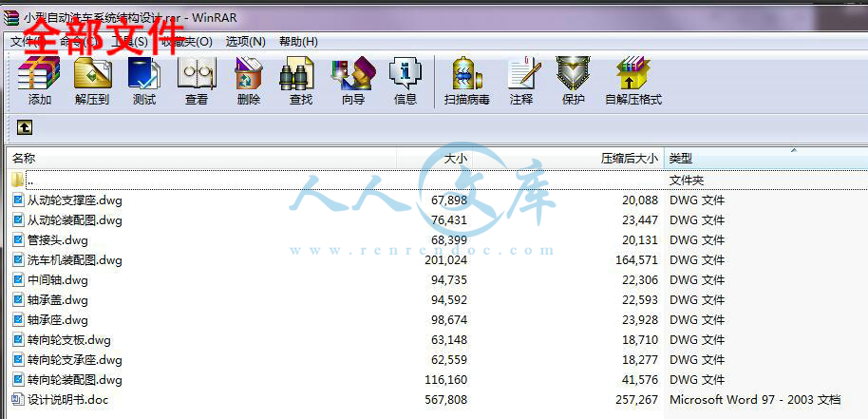
Task: Click file icon of 从动轮支撑座.dwg
Action: 19,200
